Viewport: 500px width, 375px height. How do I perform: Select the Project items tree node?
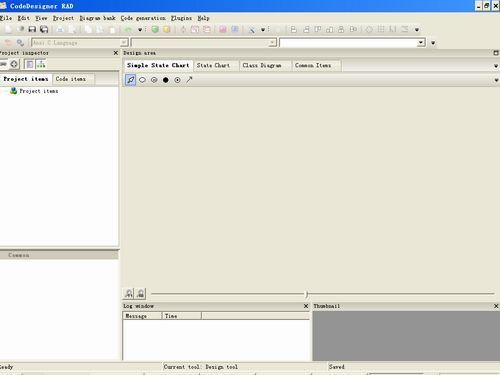click(39, 91)
